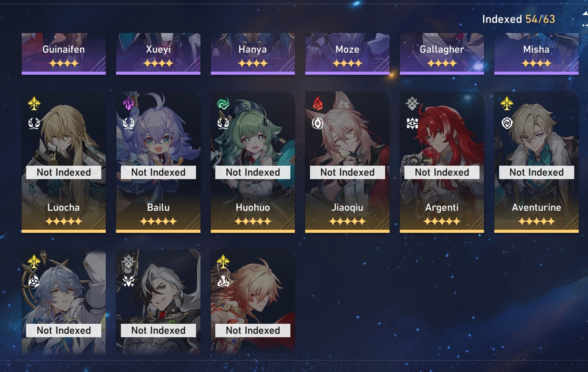Click Argenti's Erudition path icon

(x=412, y=123)
